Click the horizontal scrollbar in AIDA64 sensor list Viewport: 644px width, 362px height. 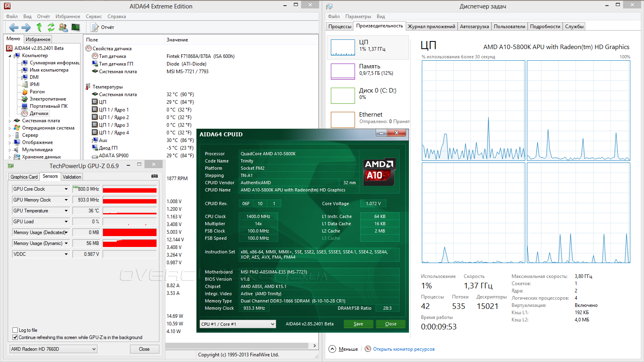237,346
